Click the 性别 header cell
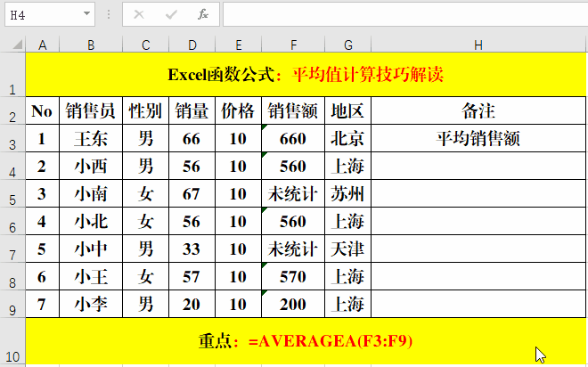 [x=145, y=111]
